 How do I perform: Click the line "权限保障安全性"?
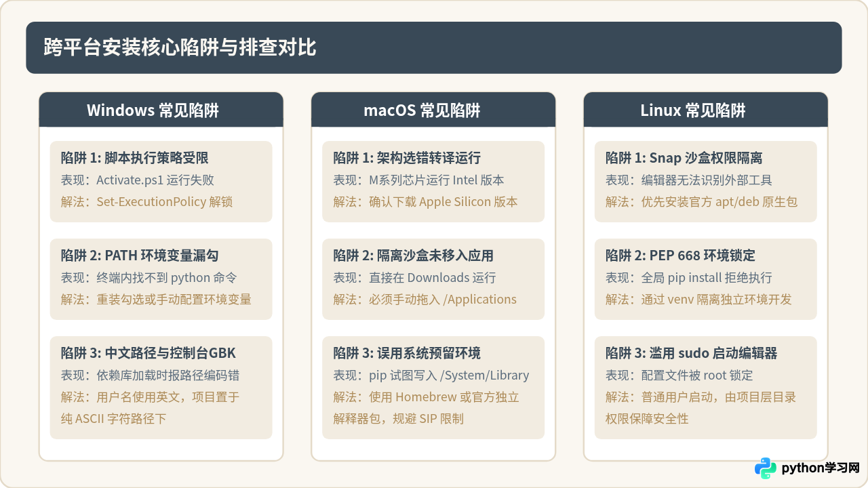(x=647, y=419)
